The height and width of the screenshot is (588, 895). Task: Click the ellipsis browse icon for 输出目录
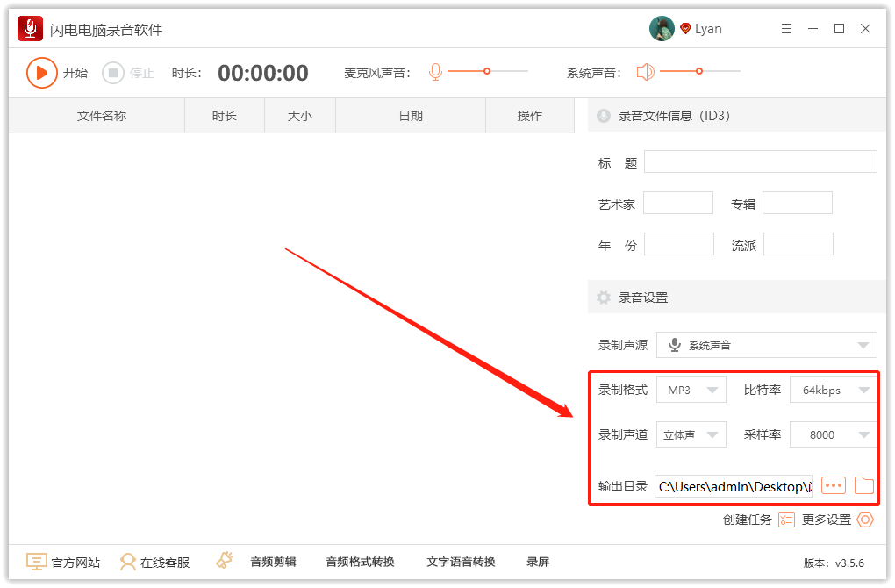833,485
